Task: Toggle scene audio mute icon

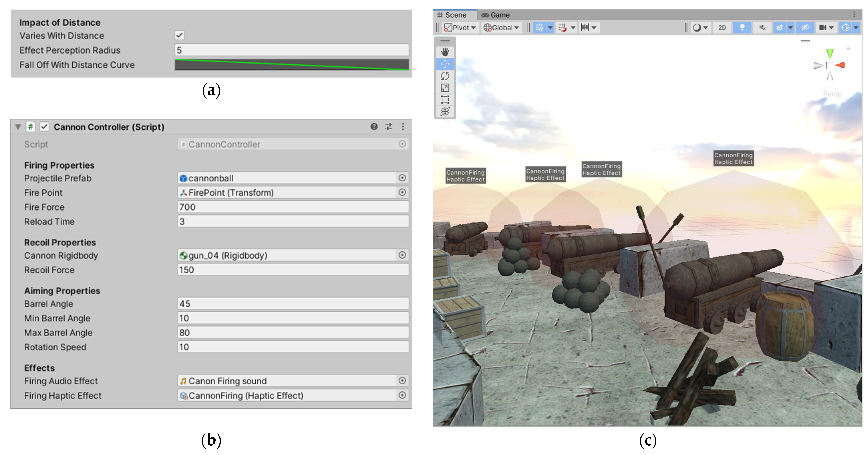Action: coord(762,28)
